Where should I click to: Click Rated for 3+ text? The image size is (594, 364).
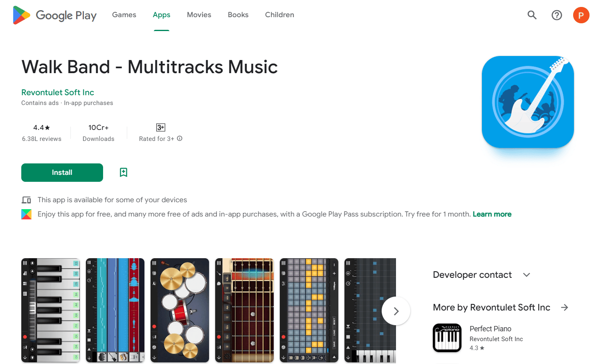[x=157, y=139]
